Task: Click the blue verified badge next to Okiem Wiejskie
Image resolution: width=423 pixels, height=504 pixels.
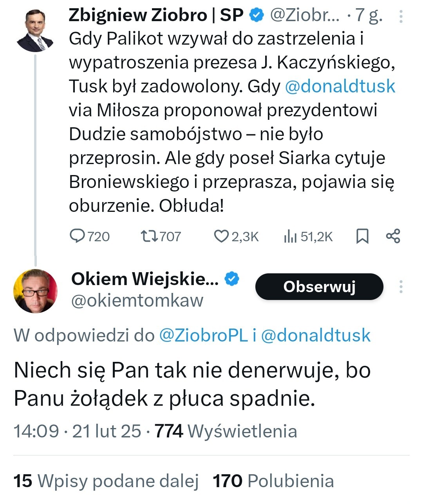Action: tap(232, 279)
